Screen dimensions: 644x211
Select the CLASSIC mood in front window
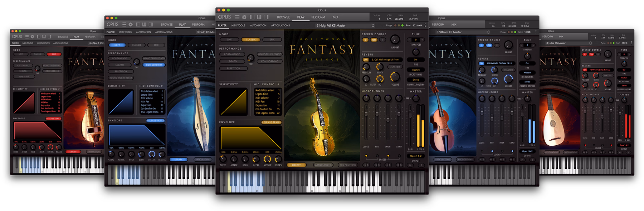pyautogui.click(x=251, y=40)
